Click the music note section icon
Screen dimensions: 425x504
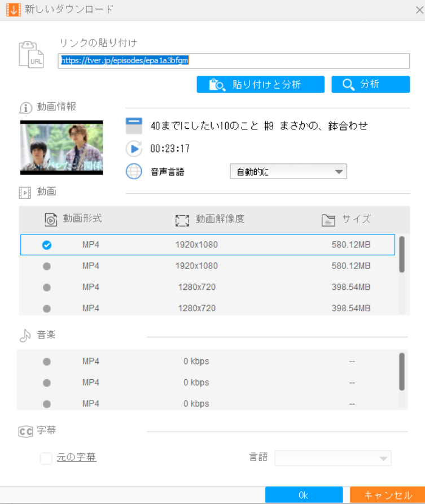click(25, 336)
